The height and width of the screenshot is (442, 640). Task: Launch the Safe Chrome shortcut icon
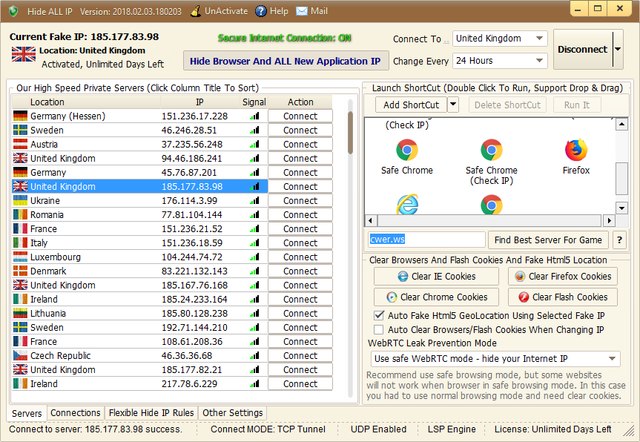pos(406,151)
